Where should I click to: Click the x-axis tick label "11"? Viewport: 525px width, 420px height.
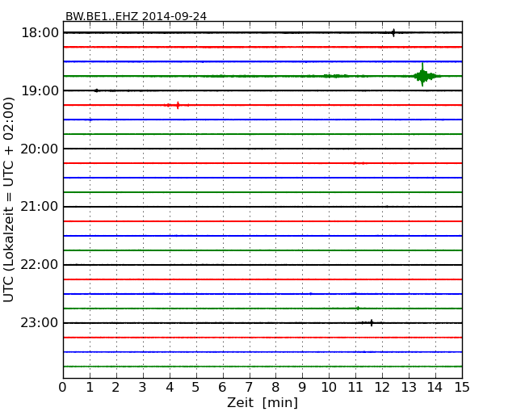click(355, 388)
